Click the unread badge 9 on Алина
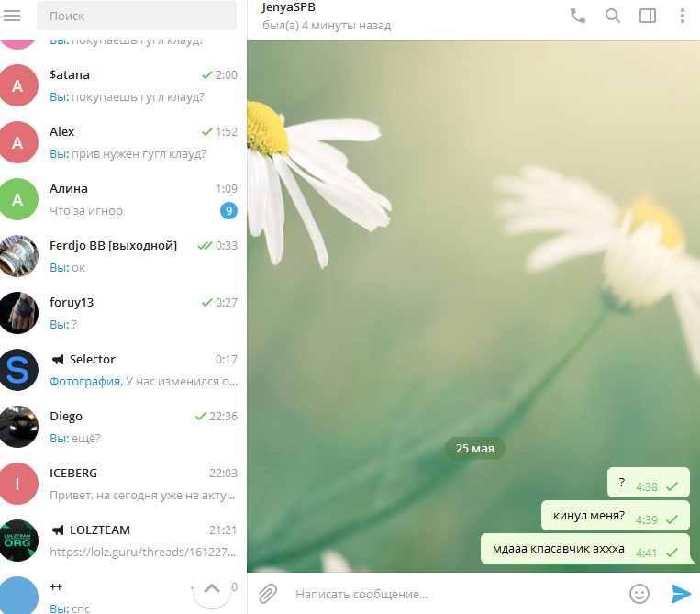 coord(228,210)
